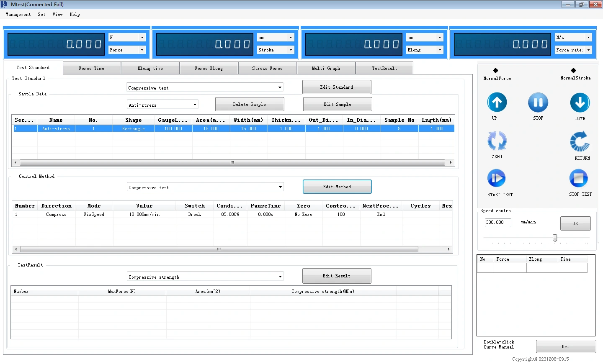Switch to the Multi-Graph tab
This screenshot has height=364, width=603.
coord(326,68)
